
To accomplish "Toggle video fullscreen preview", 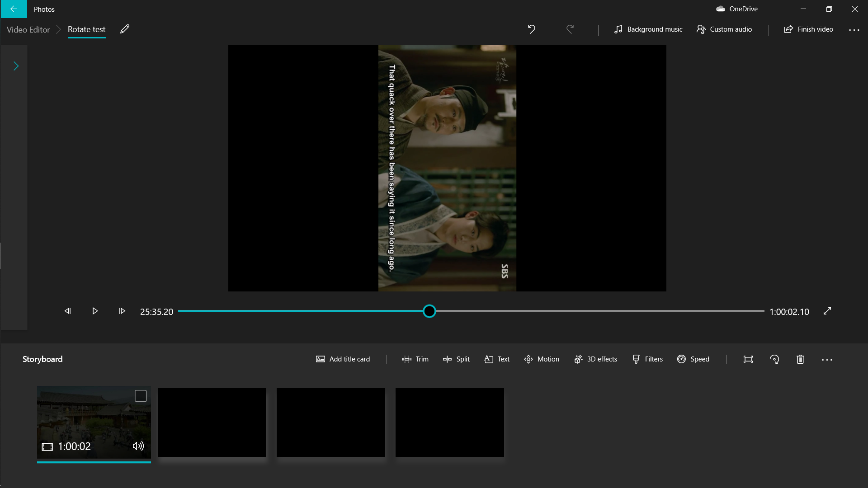I will click(827, 311).
